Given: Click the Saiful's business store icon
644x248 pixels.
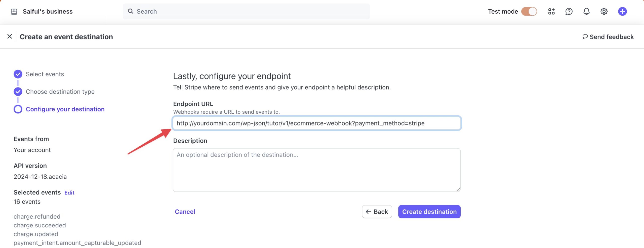Looking at the screenshot, I should (x=14, y=12).
